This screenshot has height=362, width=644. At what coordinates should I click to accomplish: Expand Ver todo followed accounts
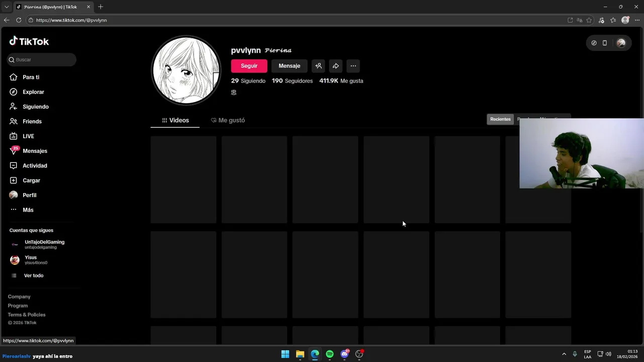pos(33,276)
